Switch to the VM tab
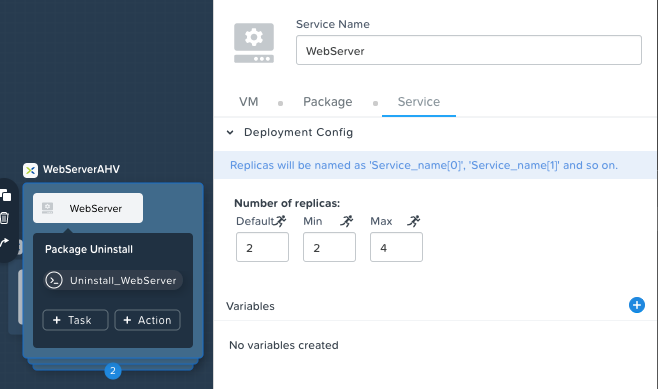Viewport: 658px width, 389px height. pos(248,102)
